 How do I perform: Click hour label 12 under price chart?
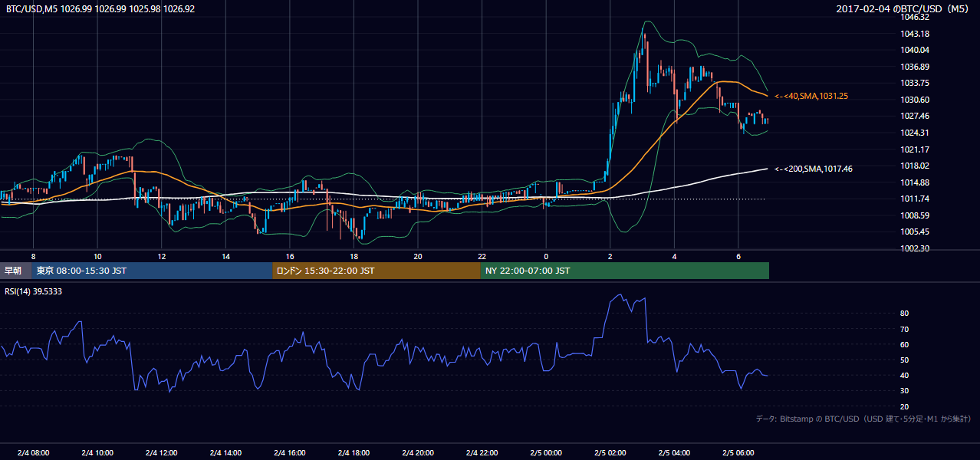tap(161, 256)
